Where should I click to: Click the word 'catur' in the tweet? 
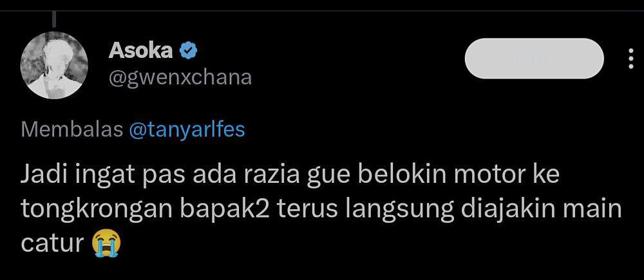tap(53, 245)
